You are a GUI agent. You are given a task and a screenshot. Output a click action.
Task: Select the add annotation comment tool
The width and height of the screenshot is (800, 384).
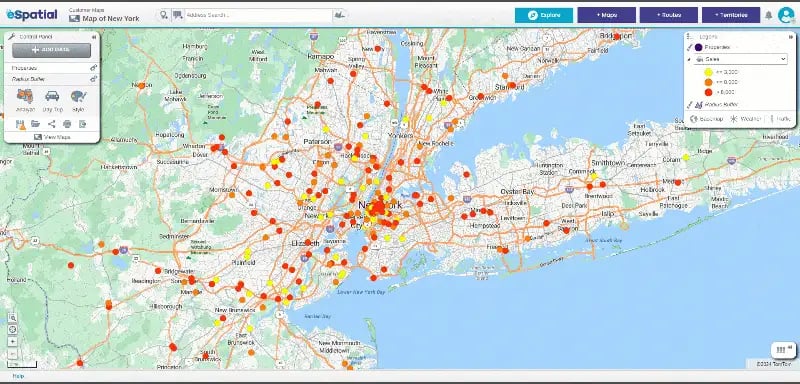[177, 15]
